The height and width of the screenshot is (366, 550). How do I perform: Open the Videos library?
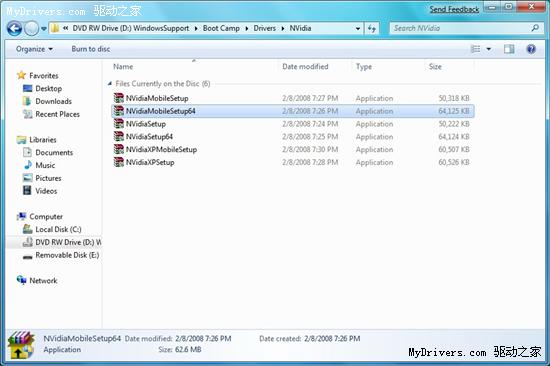46,191
